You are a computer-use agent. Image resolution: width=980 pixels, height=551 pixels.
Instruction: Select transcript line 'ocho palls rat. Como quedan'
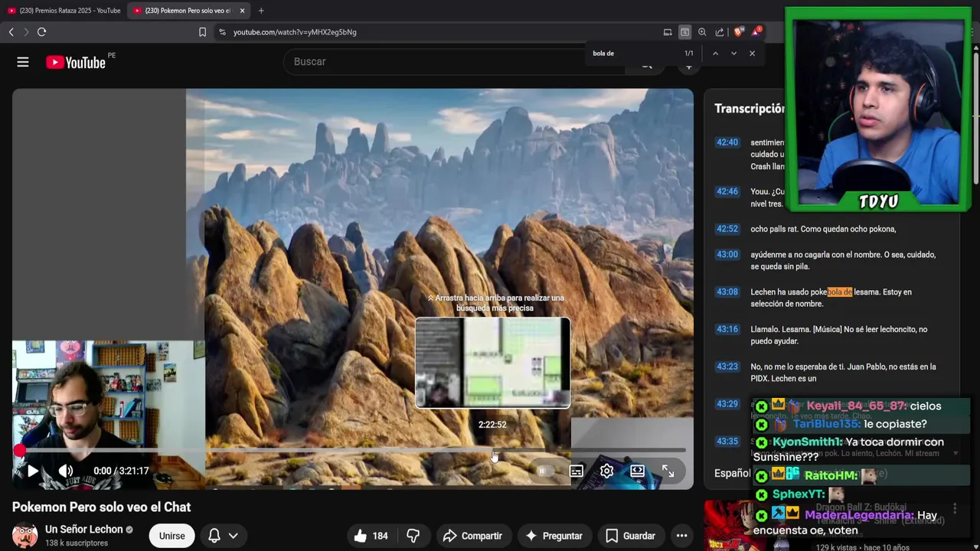coord(823,229)
